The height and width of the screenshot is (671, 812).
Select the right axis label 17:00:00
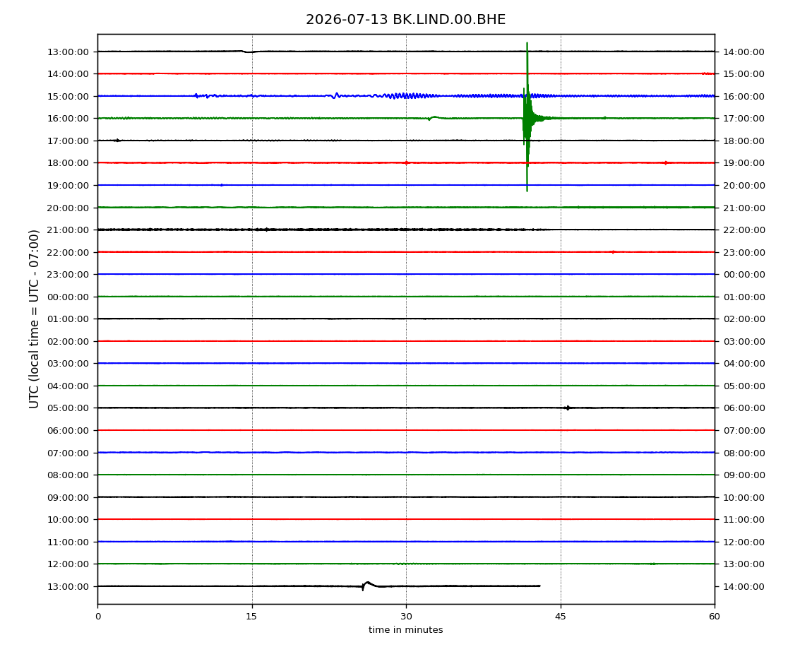click(x=744, y=119)
